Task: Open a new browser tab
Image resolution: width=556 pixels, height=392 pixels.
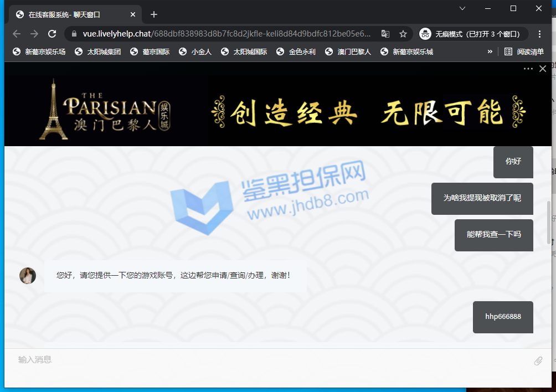Action: tap(154, 14)
